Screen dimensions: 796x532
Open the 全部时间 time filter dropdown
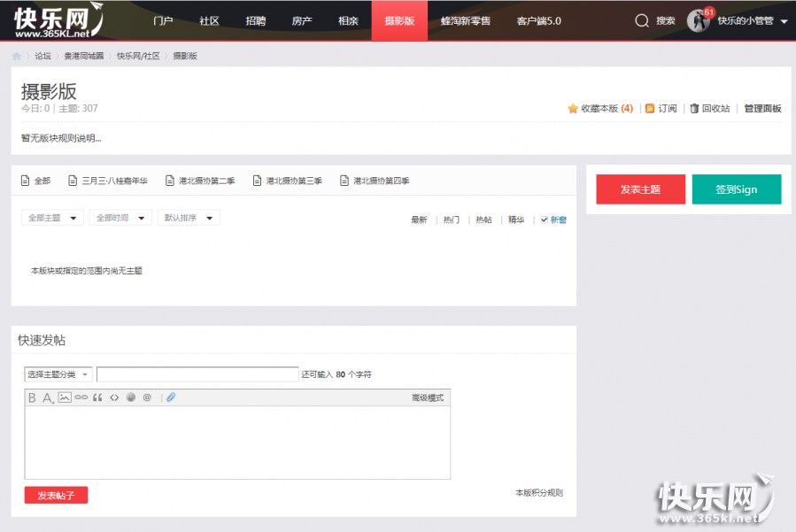point(120,218)
